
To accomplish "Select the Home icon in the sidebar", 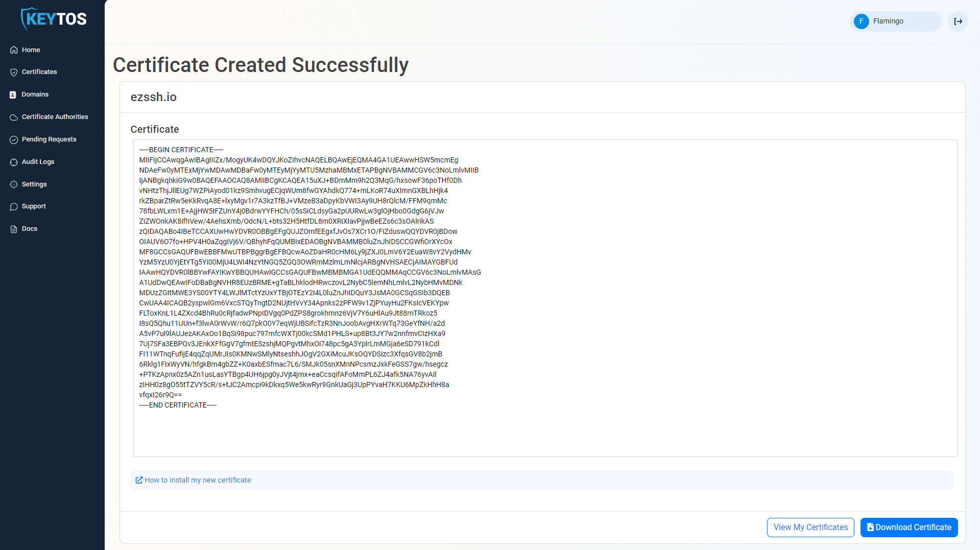I will [x=14, y=50].
